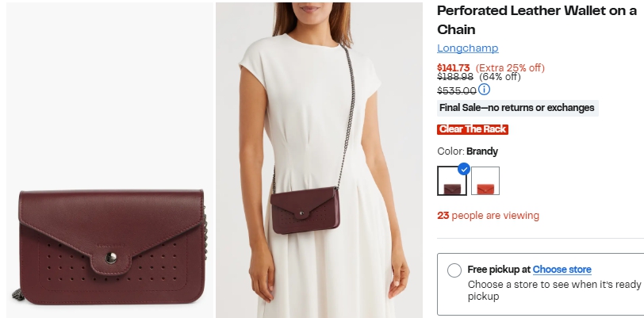Click the Final Sale no returns notice
Screen dimensions: 644x318
coord(517,108)
